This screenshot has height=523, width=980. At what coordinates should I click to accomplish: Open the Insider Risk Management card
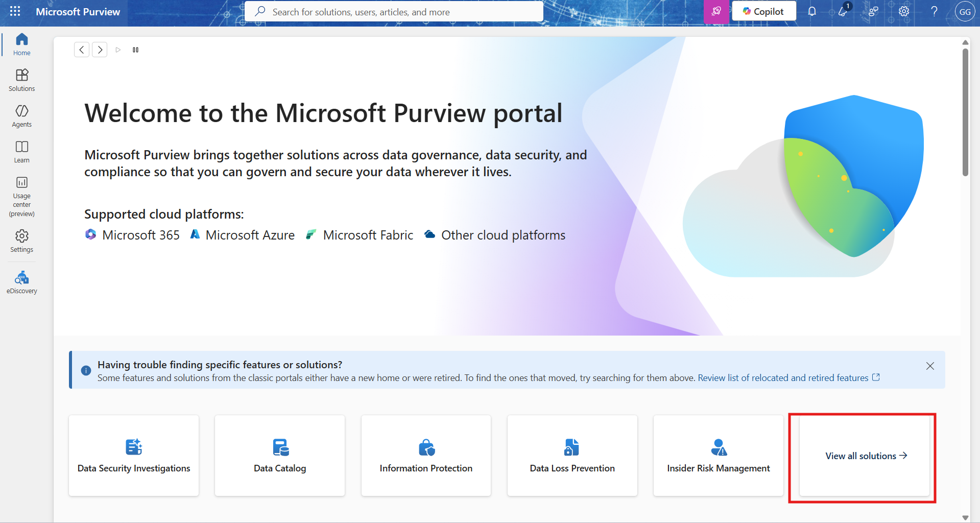(x=718, y=455)
